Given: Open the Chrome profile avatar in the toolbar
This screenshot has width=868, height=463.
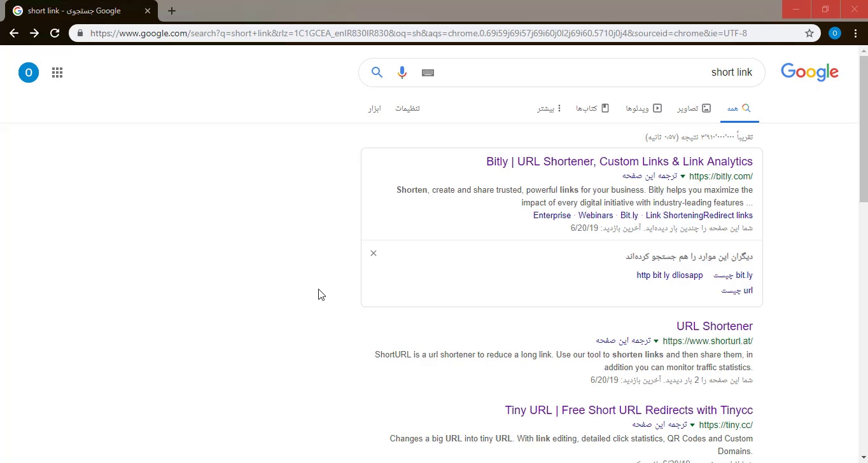Looking at the screenshot, I should coord(835,33).
